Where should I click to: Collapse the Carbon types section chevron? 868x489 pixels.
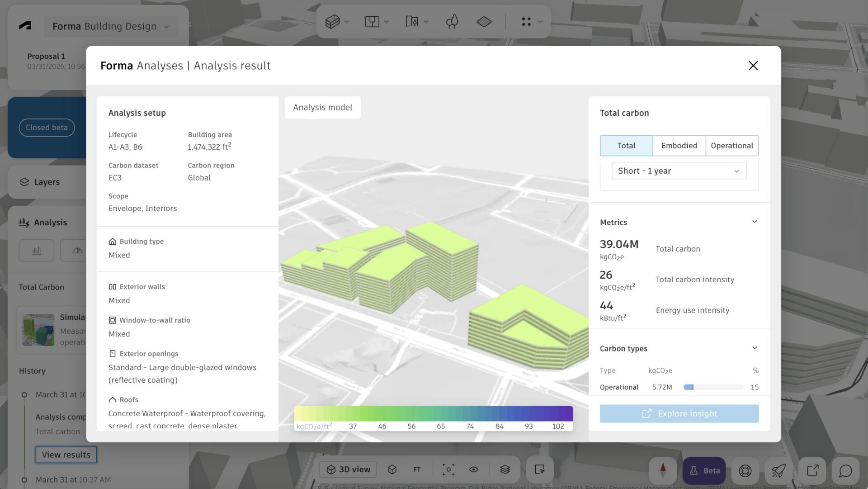754,348
